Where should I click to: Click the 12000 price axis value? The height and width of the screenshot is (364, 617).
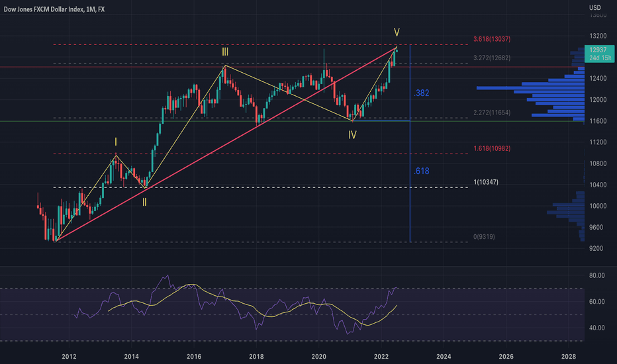[x=598, y=99]
